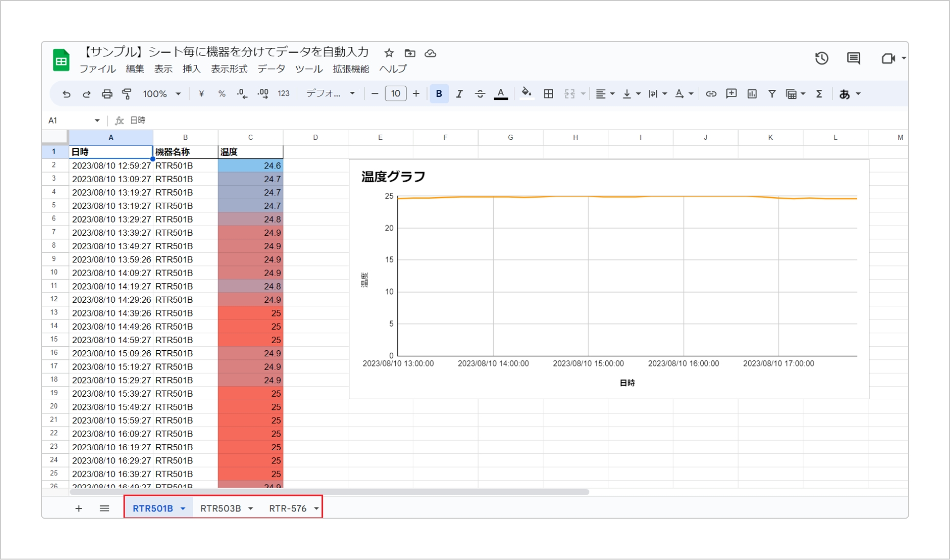Click the redo arrow icon

86,94
